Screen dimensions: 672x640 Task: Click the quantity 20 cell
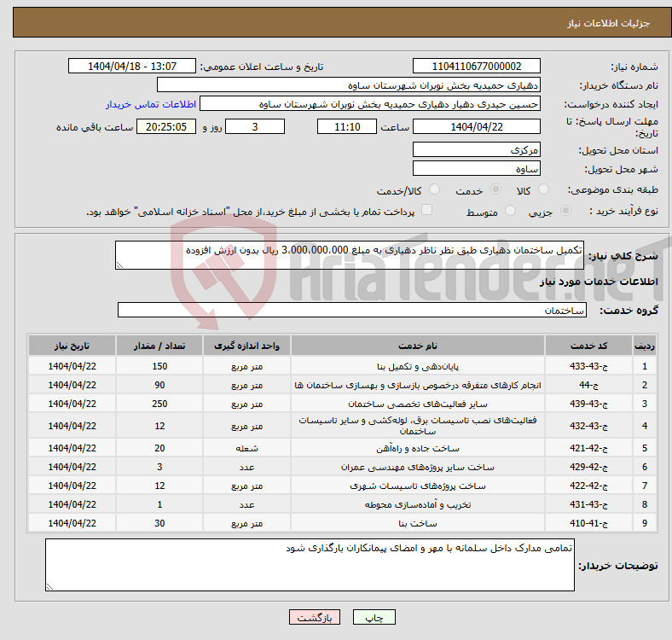click(159, 448)
